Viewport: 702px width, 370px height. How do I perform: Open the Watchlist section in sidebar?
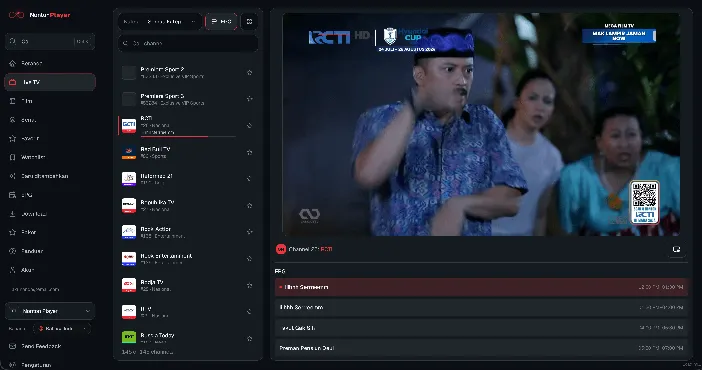[x=50, y=157]
